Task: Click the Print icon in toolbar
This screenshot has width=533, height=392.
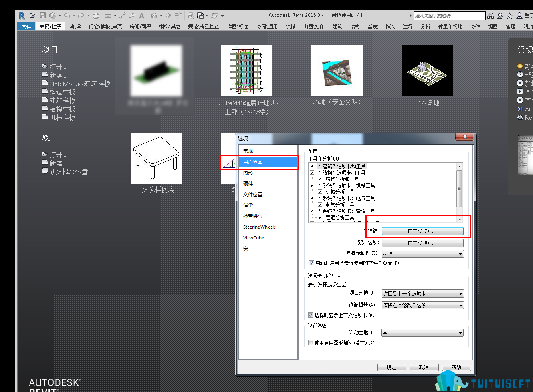Action: tap(96, 16)
